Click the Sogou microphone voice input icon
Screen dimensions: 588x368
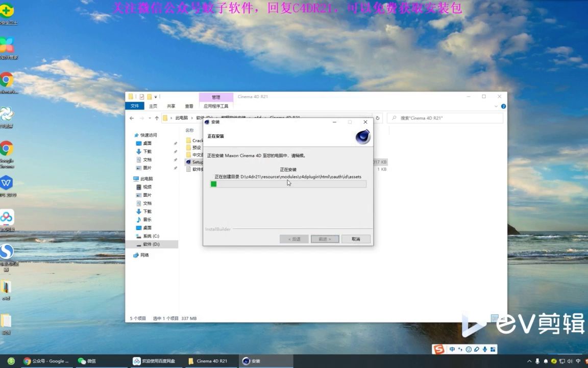(x=485, y=349)
